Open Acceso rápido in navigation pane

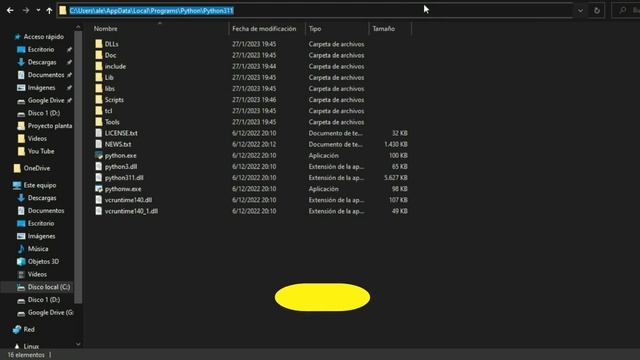tap(44, 37)
